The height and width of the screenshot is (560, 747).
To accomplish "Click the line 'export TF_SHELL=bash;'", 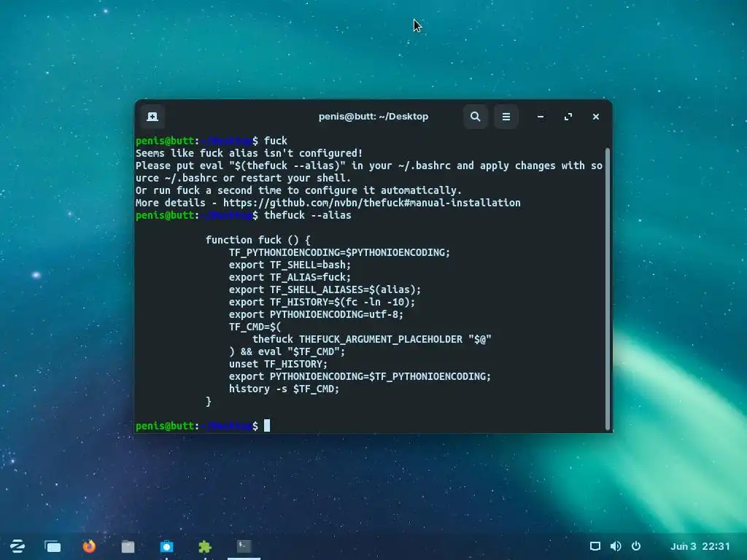I will click(290, 265).
